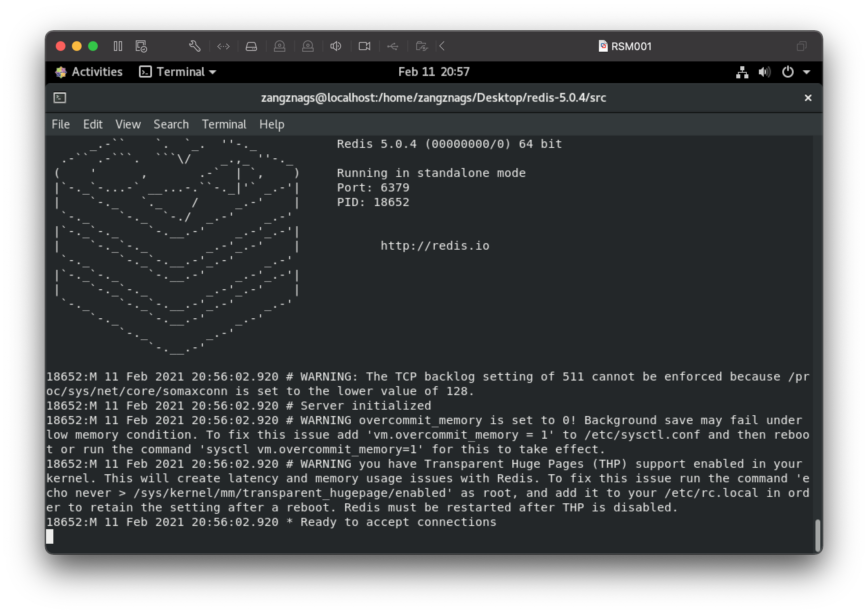Click the hard disk device icon
Image resolution: width=868 pixels, height=614 pixels.
tap(251, 46)
